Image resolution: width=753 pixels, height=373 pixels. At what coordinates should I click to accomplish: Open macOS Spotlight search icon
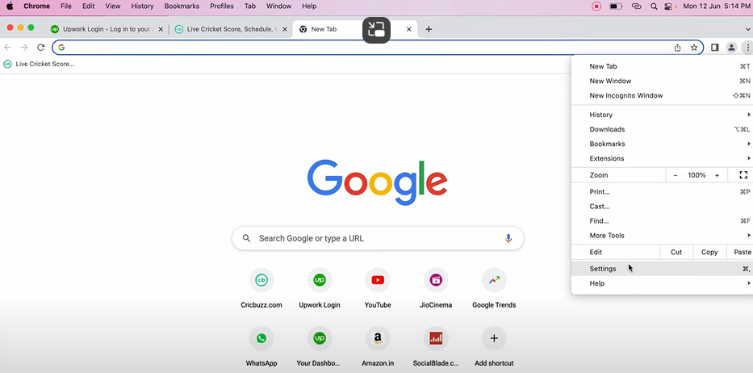(x=654, y=6)
